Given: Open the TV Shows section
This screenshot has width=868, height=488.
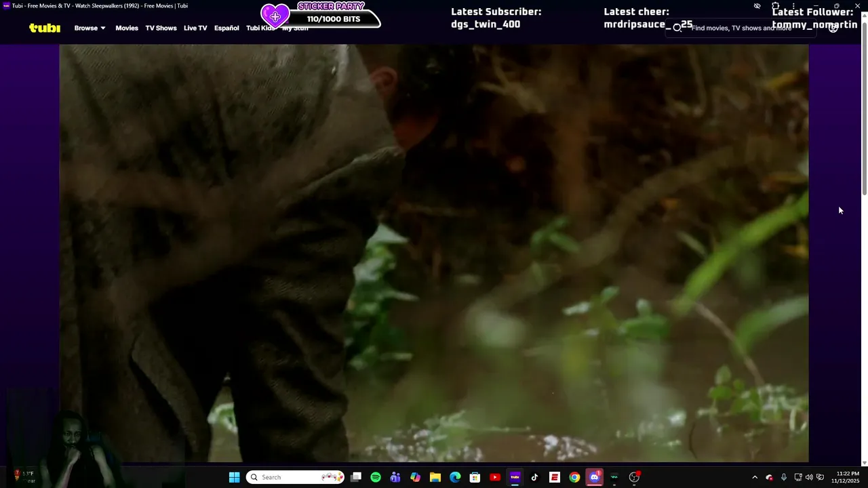Looking at the screenshot, I should [x=161, y=28].
